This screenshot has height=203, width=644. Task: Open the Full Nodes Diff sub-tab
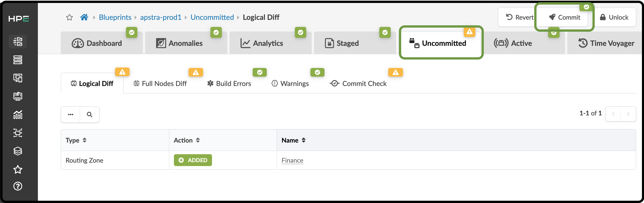[x=160, y=83]
